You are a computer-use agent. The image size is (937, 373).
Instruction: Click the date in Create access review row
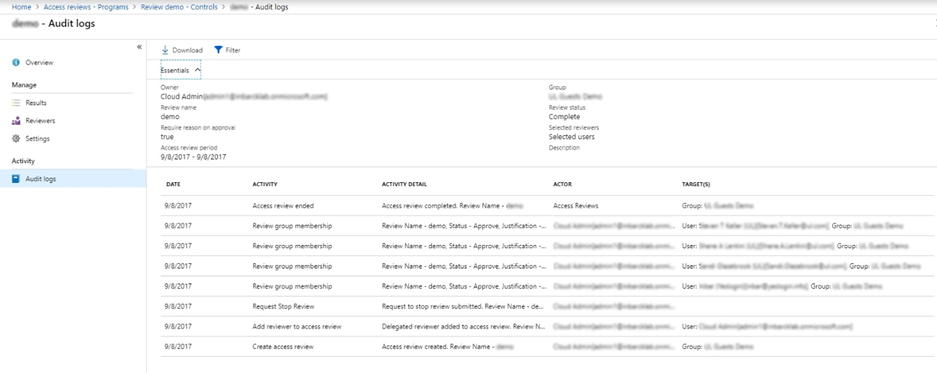pos(178,347)
